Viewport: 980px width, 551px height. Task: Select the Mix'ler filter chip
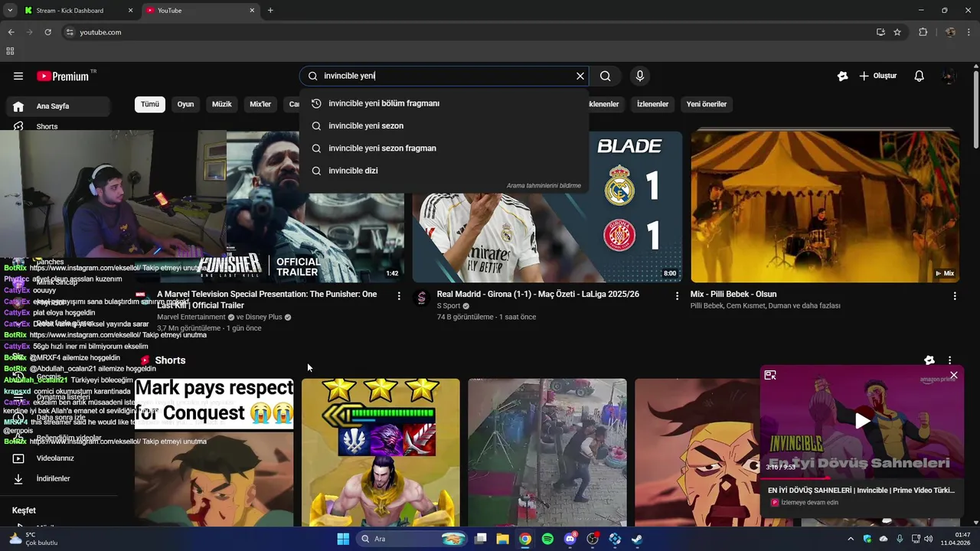coord(260,104)
